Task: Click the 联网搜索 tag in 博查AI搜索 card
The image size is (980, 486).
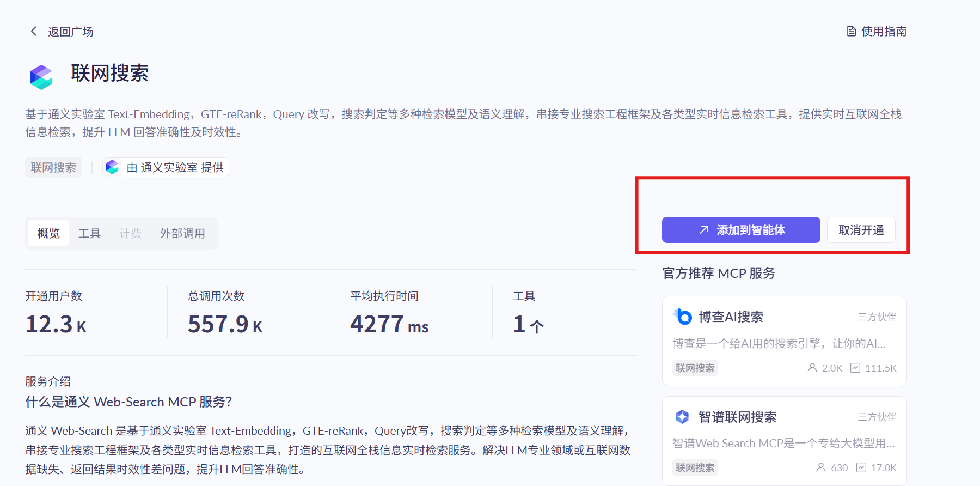Action: coord(695,368)
